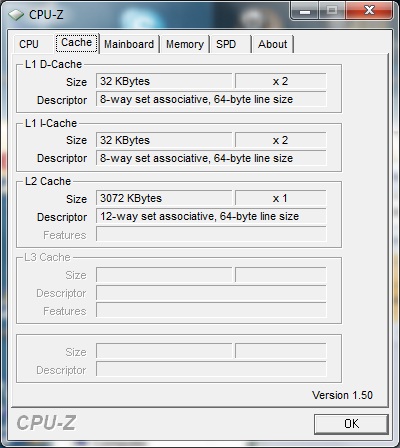
Task: Click the L1 I-Cache x 2 count field
Action: (x=280, y=140)
